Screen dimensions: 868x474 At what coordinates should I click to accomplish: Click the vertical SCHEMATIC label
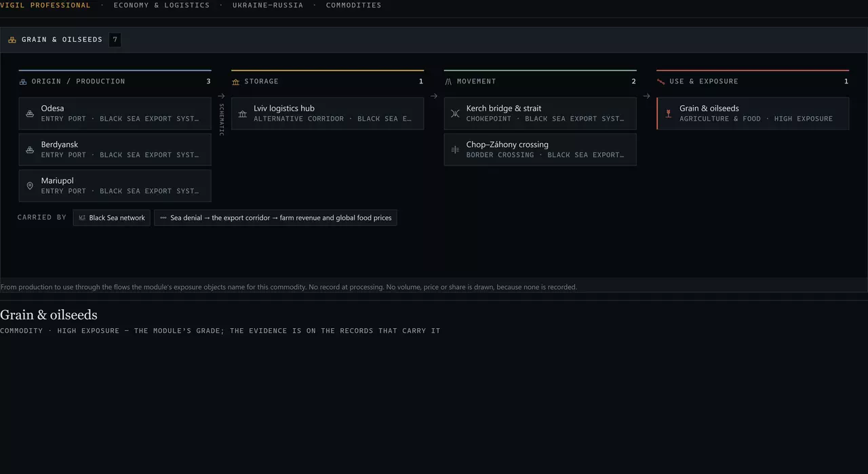click(221, 119)
